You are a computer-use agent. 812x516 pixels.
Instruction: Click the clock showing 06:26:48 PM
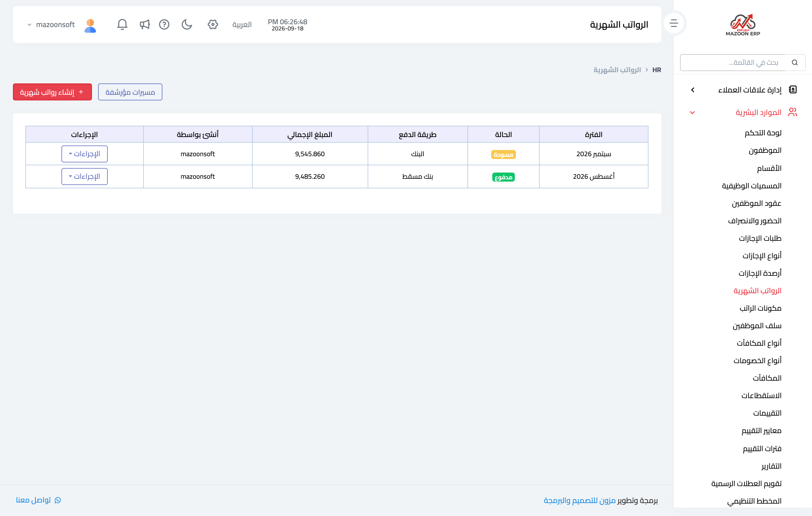tap(288, 22)
